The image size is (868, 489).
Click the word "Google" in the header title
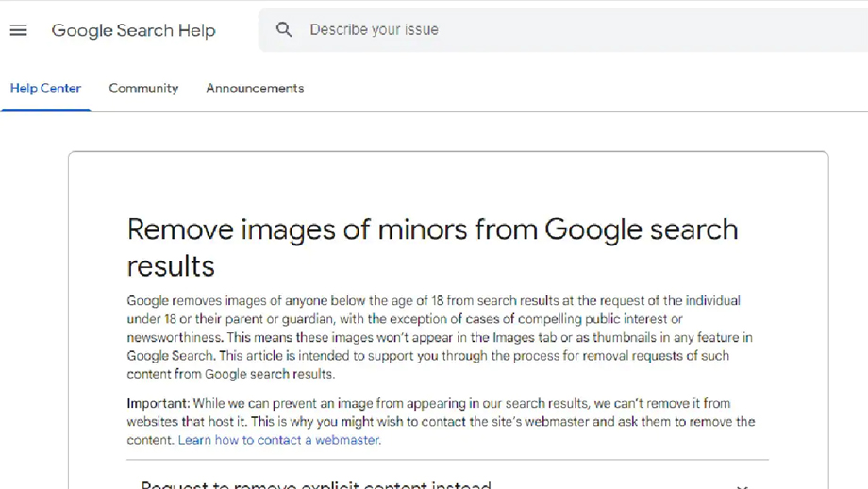tap(82, 30)
